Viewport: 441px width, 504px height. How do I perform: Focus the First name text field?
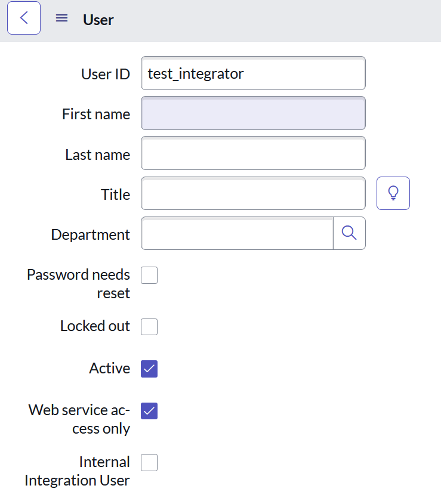[253, 113]
